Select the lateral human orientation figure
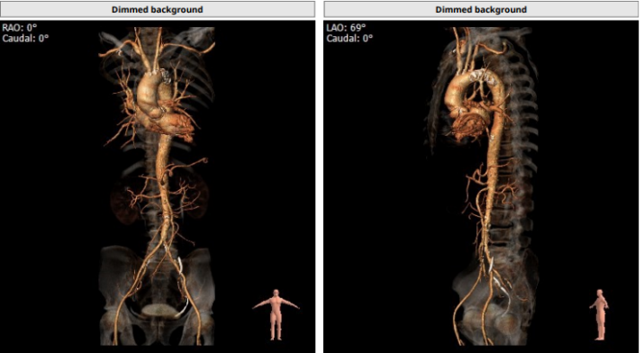644x353 pixels. click(600, 314)
